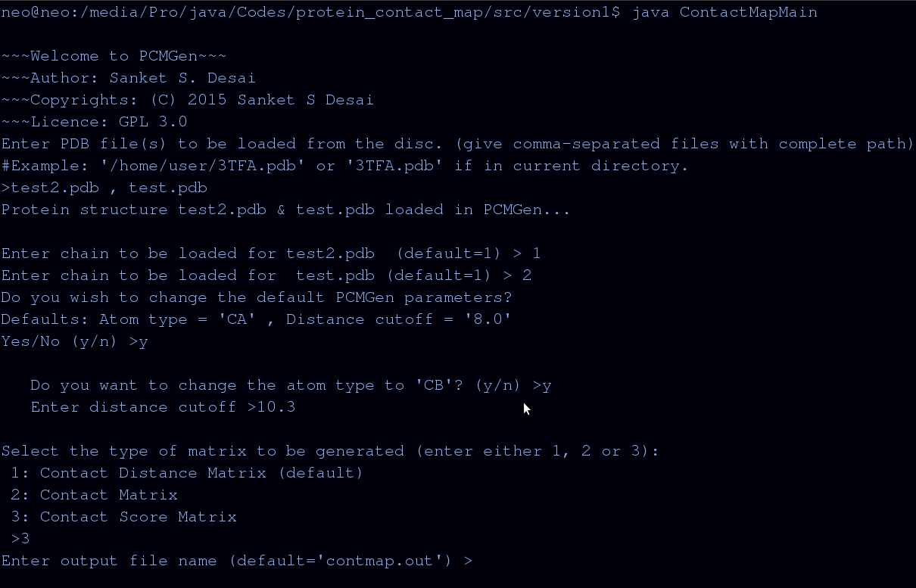Click the 'CB' atom type answer 'y'
Screen dimensions: 916x588
coord(547,385)
